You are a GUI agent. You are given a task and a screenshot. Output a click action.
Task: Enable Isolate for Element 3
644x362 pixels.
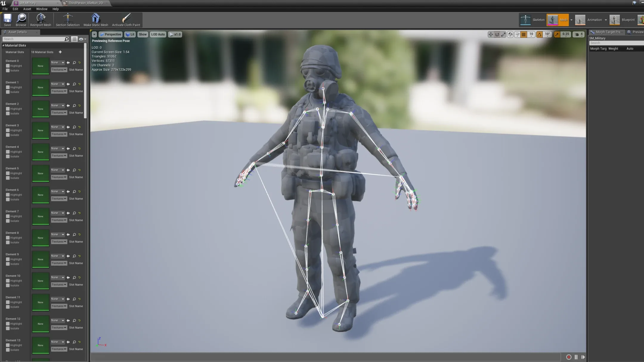pyautogui.click(x=8, y=135)
